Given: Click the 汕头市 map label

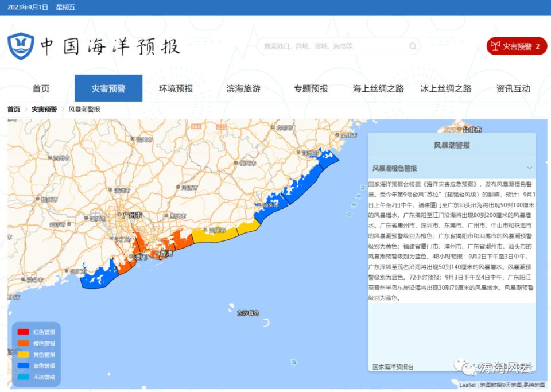Looking at the screenshot, I should [x=270, y=204].
